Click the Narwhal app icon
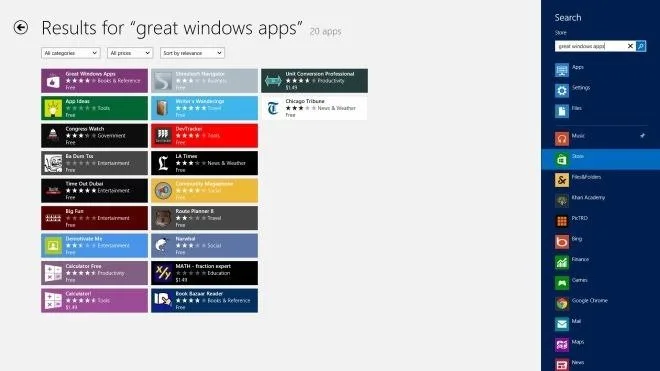 coord(163,246)
